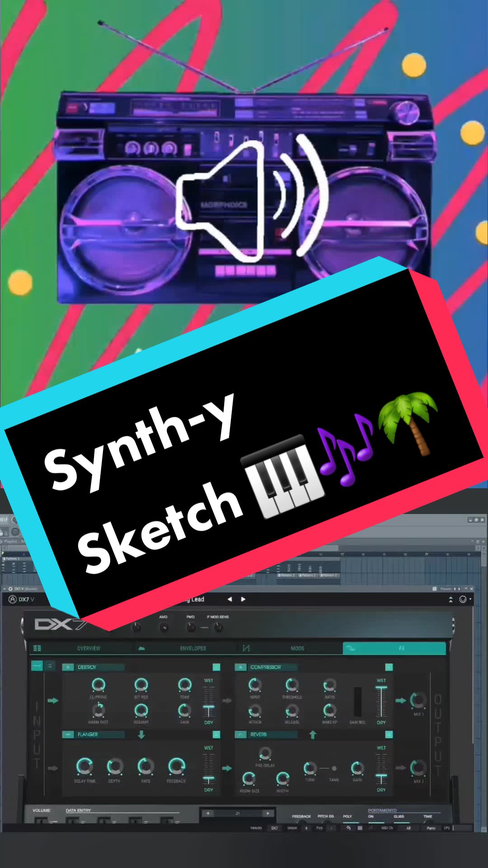Screen dimensions: 488x868
Task: Open the plugin wrapper gear icon for DX7 V
Action: (x=10, y=589)
